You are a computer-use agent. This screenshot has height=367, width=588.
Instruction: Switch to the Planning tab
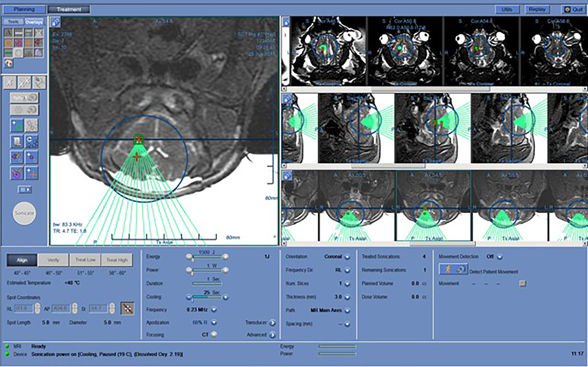pos(24,9)
